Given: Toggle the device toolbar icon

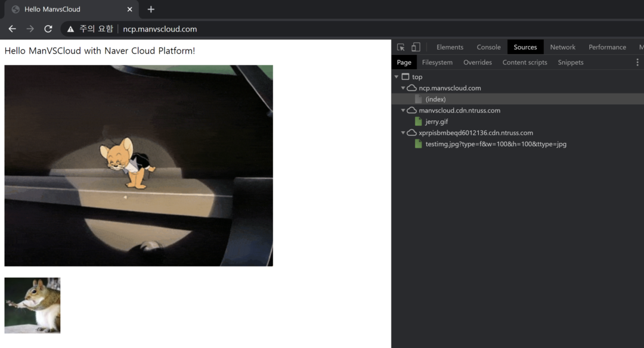Looking at the screenshot, I should 416,47.
